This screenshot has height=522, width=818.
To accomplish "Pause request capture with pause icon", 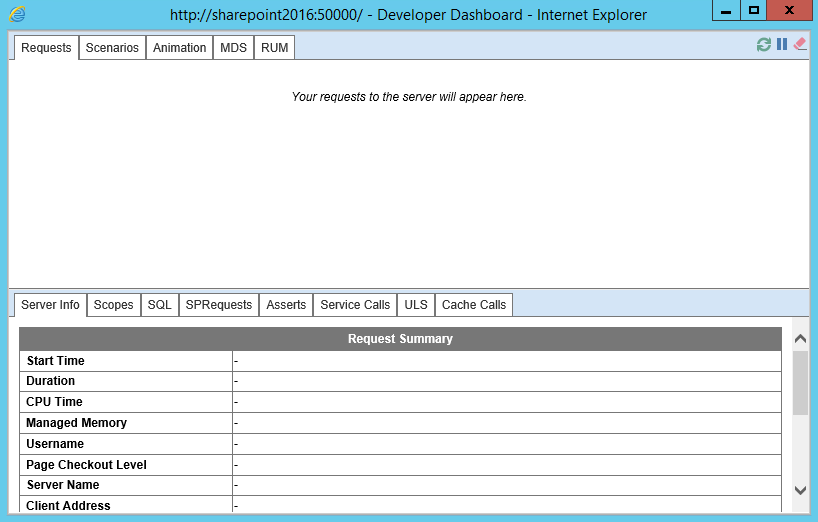I will [781, 44].
